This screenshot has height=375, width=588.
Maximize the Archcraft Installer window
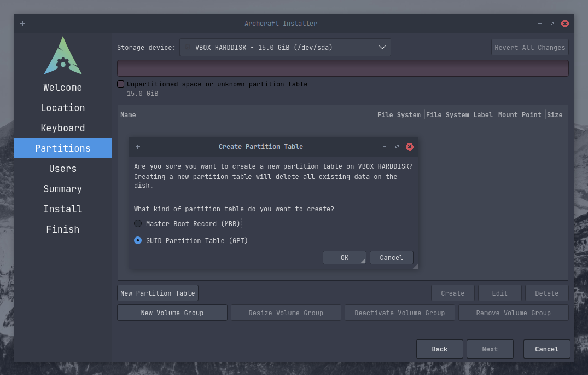[552, 24]
